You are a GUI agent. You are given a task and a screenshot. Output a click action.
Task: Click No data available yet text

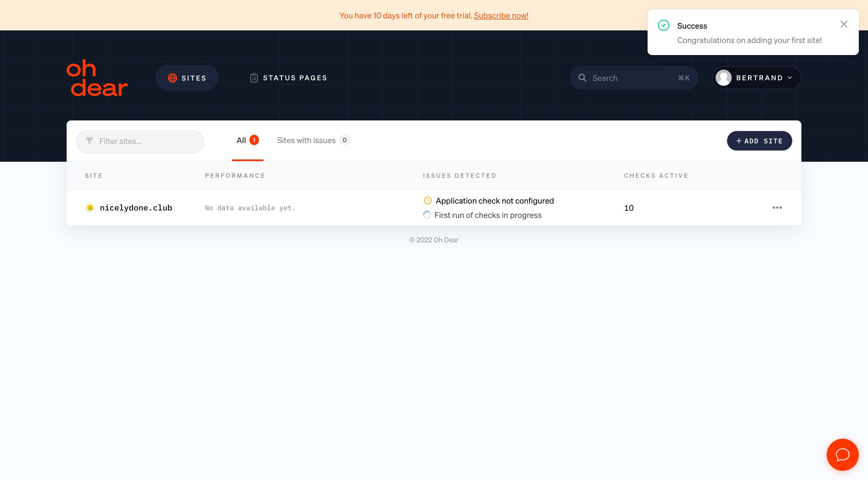[x=250, y=208]
